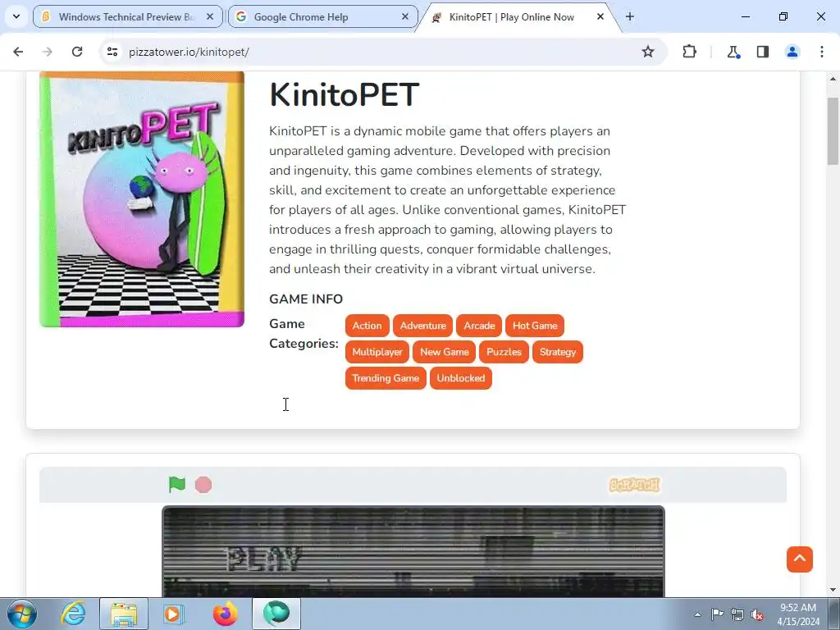This screenshot has height=630, width=840.
Task: Open the Strategy category tag
Action: click(558, 352)
